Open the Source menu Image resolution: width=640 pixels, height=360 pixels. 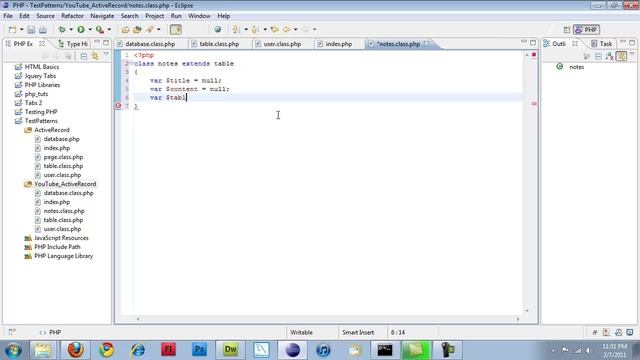point(45,16)
